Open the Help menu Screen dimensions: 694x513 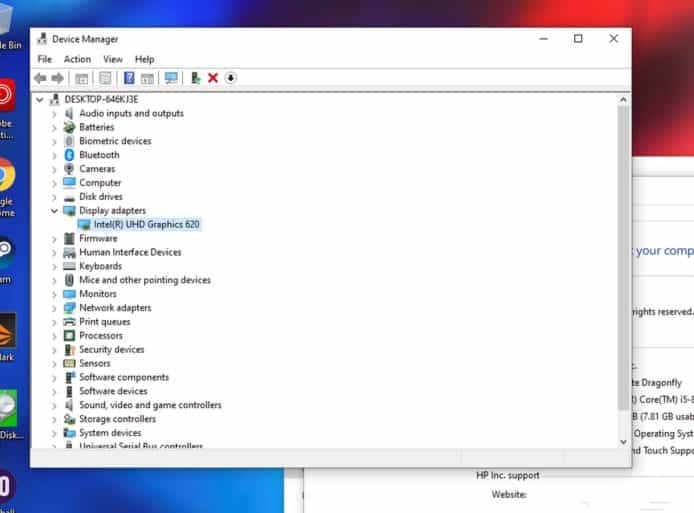144,59
